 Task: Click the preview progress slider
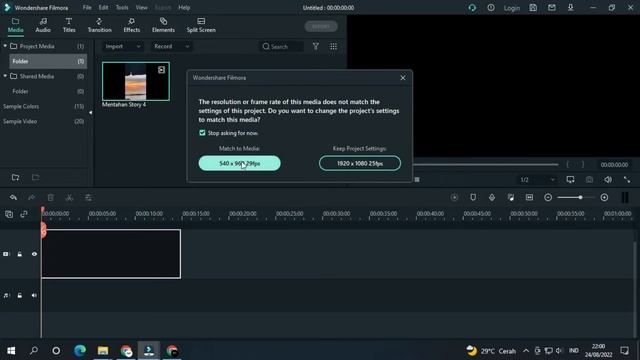pos(486,164)
